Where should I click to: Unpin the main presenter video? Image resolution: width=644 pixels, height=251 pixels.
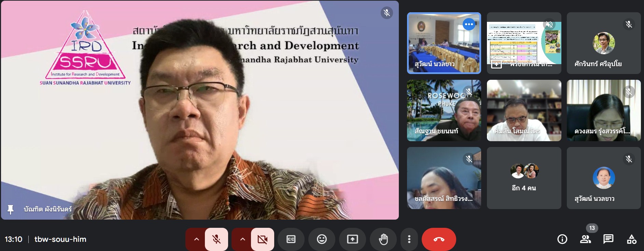coord(11,209)
